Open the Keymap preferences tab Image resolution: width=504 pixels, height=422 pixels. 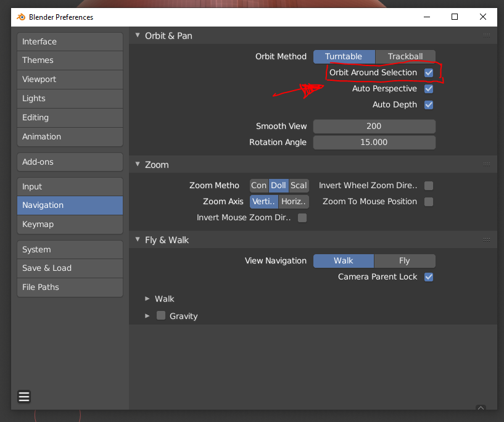70,225
